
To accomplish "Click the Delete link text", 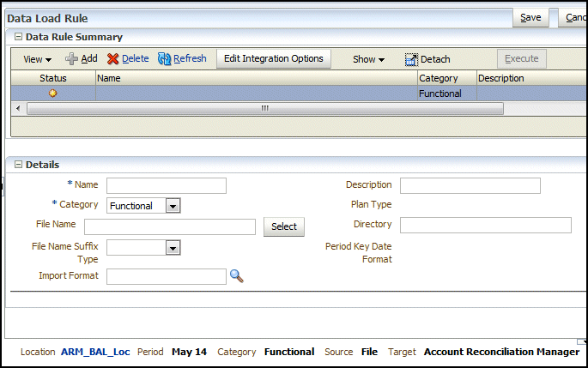I will 136,58.
